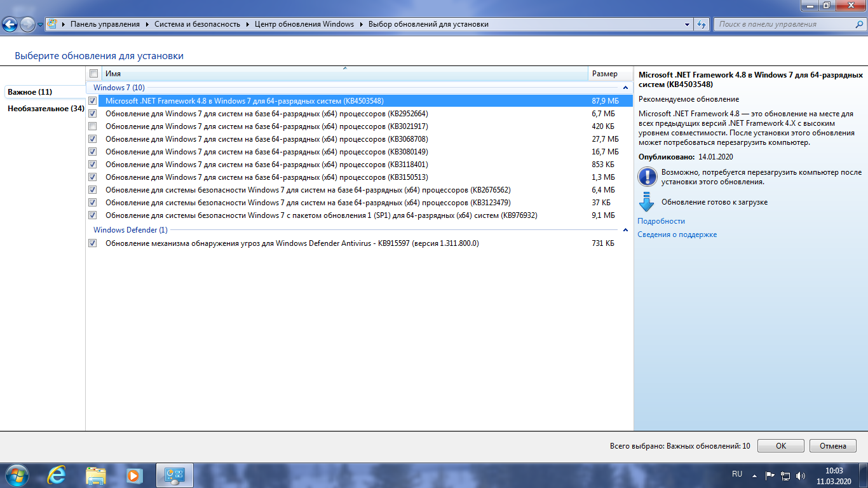
Task: Switch to the Необязательное (34) tab
Action: click(46, 109)
